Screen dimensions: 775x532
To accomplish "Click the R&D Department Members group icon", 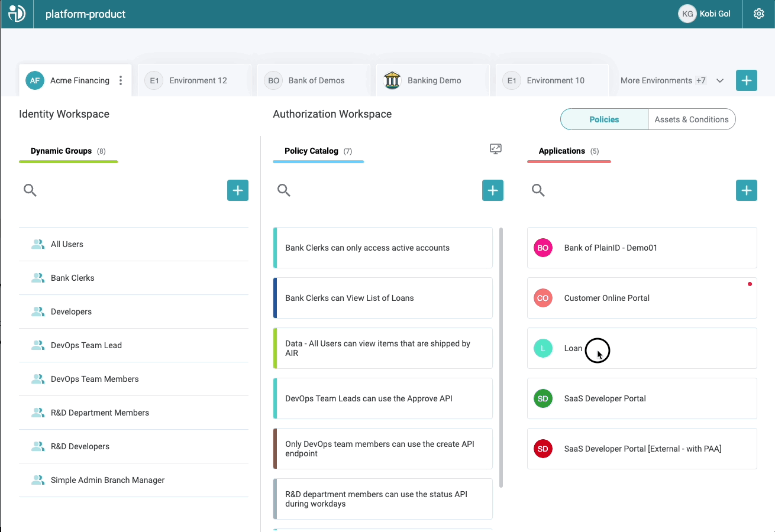I will (38, 413).
